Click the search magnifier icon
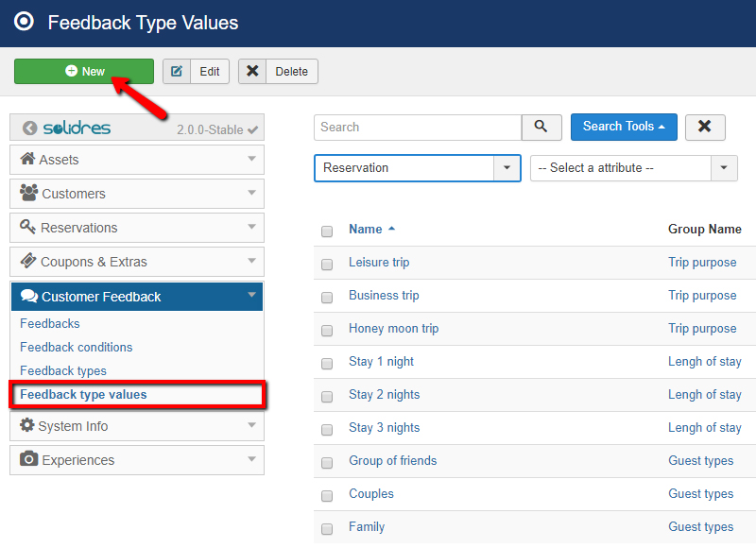 pos(541,127)
